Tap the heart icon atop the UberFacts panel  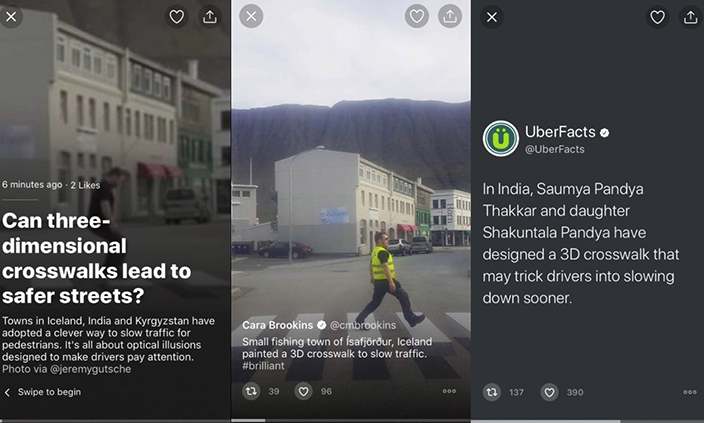click(657, 17)
